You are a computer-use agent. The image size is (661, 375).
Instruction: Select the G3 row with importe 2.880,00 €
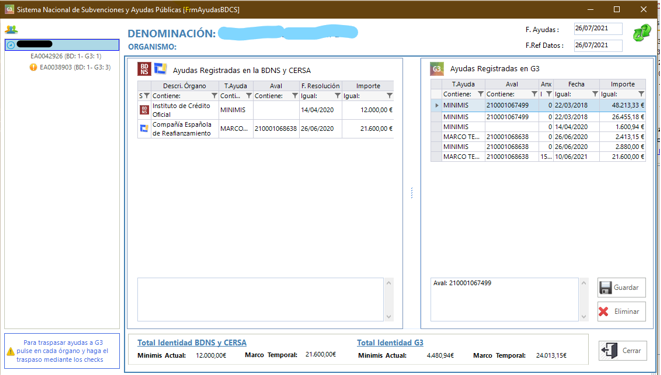click(538, 147)
